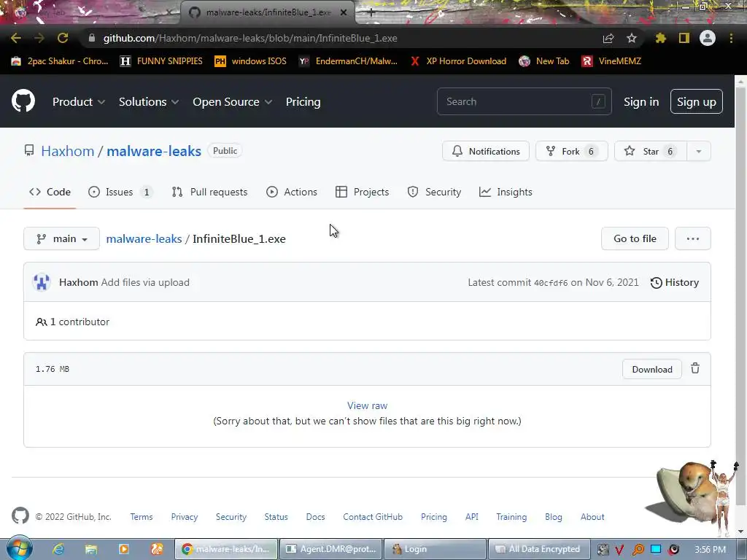Click the GitHub logo in header
This screenshot has width=747, height=560.
pos(23,101)
